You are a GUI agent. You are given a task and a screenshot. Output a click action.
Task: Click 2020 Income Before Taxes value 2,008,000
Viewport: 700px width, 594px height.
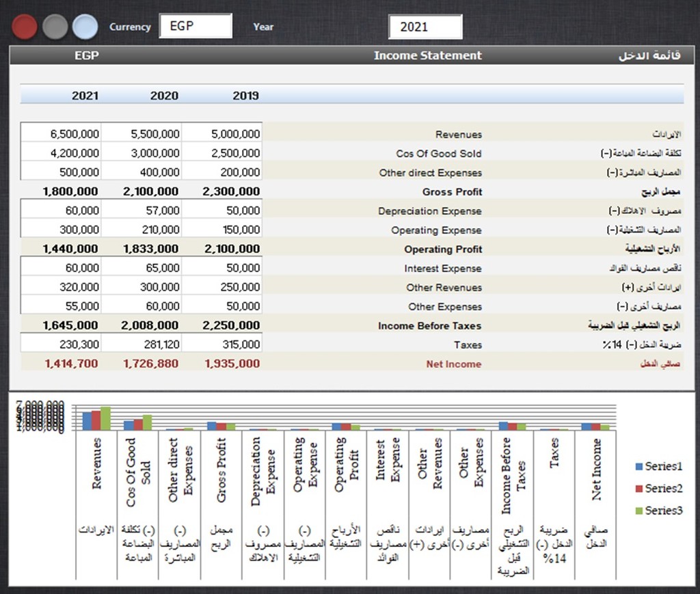150,325
